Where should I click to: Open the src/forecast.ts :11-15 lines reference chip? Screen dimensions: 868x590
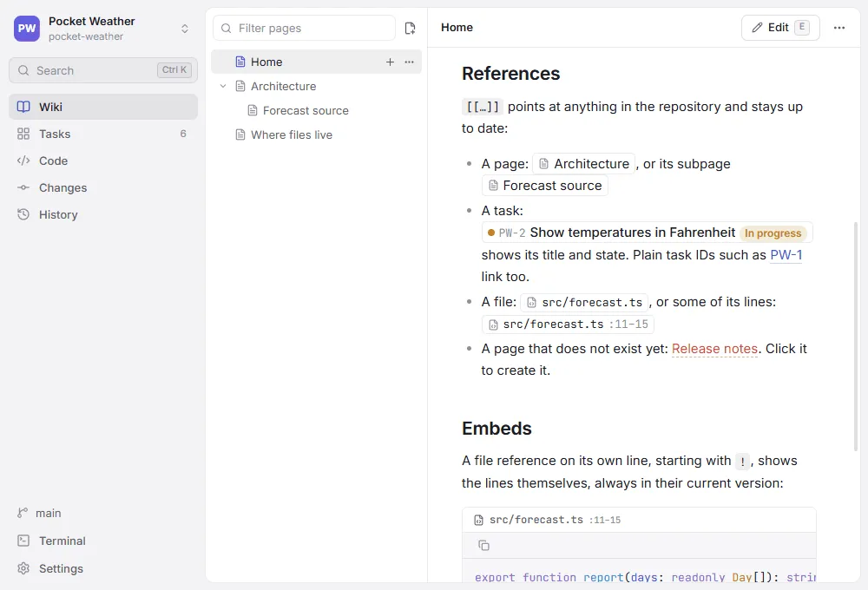pyautogui.click(x=568, y=324)
